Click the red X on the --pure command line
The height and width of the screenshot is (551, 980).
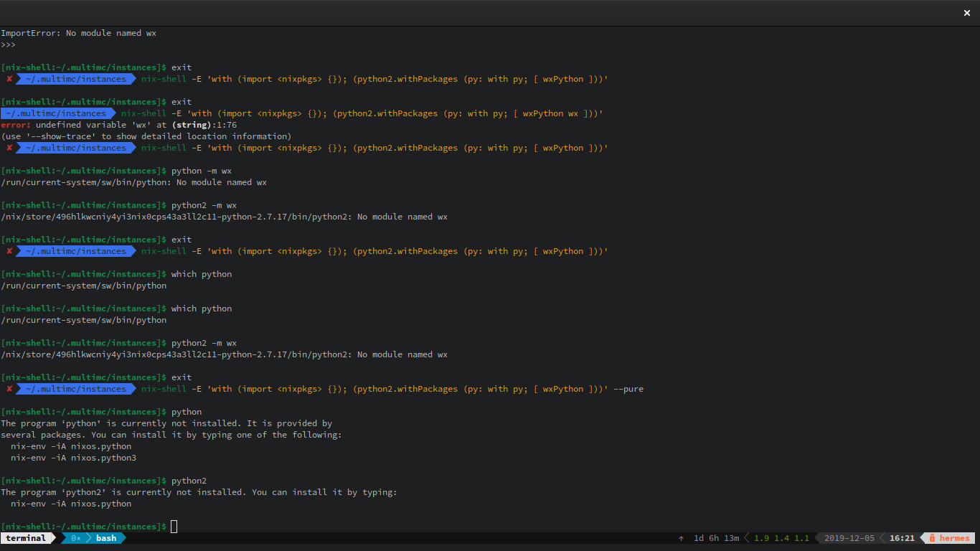[9, 389]
